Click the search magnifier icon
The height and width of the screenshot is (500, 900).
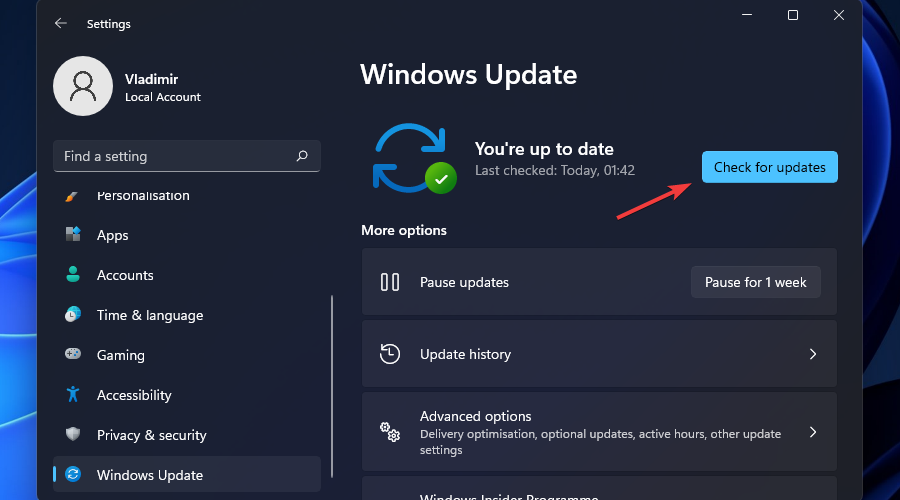[x=302, y=156]
